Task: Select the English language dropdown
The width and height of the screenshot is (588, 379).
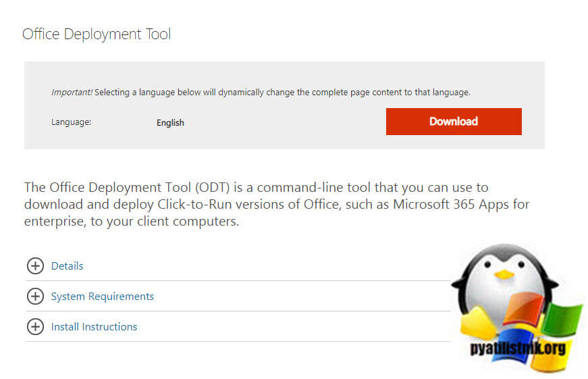Action: click(x=170, y=123)
